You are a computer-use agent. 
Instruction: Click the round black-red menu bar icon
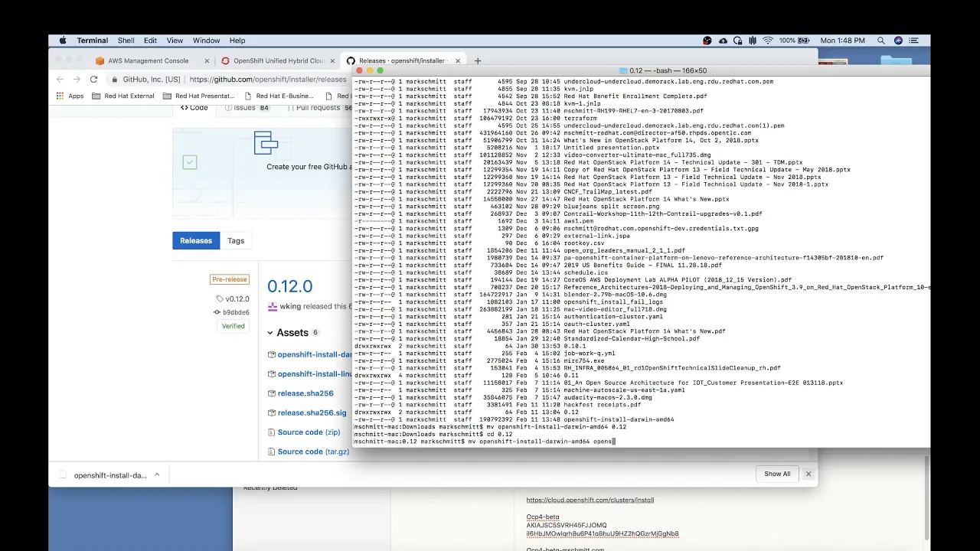(707, 41)
